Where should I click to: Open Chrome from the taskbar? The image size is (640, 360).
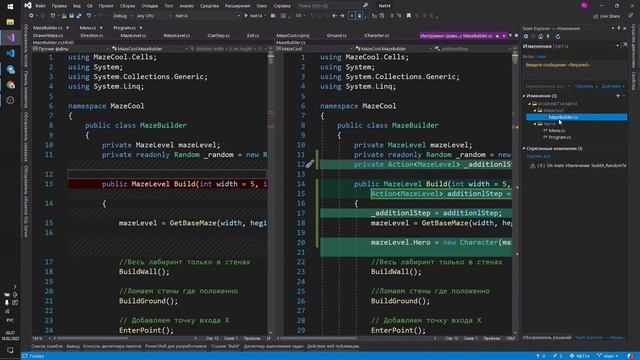pyautogui.click(x=10, y=85)
